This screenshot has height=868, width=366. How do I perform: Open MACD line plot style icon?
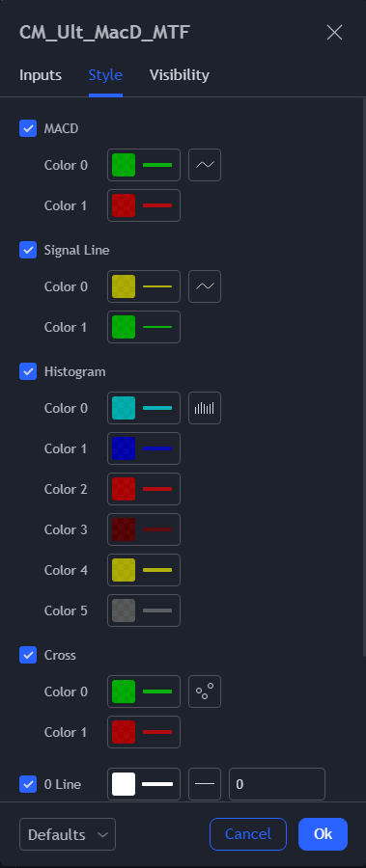click(205, 165)
